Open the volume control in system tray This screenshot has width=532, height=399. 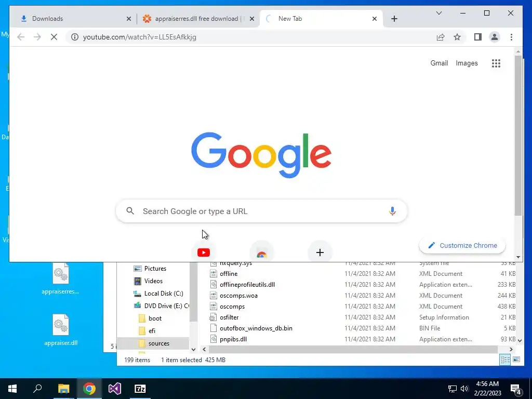pos(464,389)
